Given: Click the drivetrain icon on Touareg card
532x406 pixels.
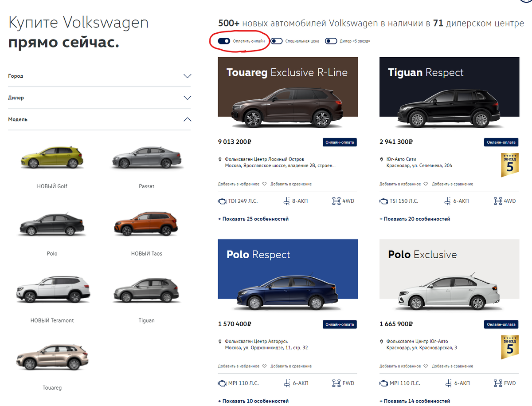Looking at the screenshot, I should [x=336, y=201].
